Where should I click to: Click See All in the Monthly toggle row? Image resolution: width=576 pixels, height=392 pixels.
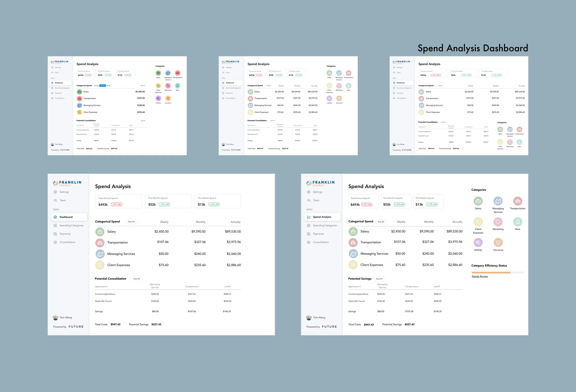pos(143,85)
